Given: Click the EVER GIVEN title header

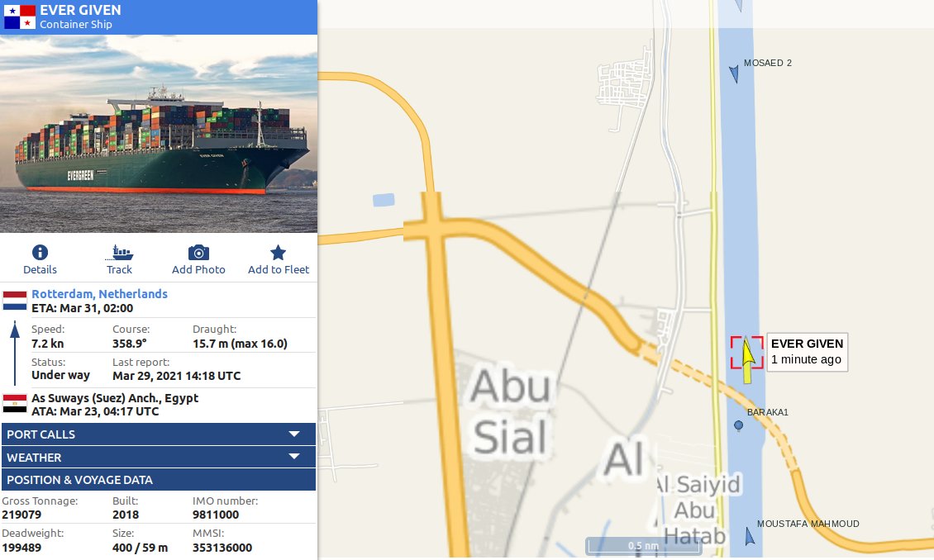Looking at the screenshot, I should click(80, 10).
